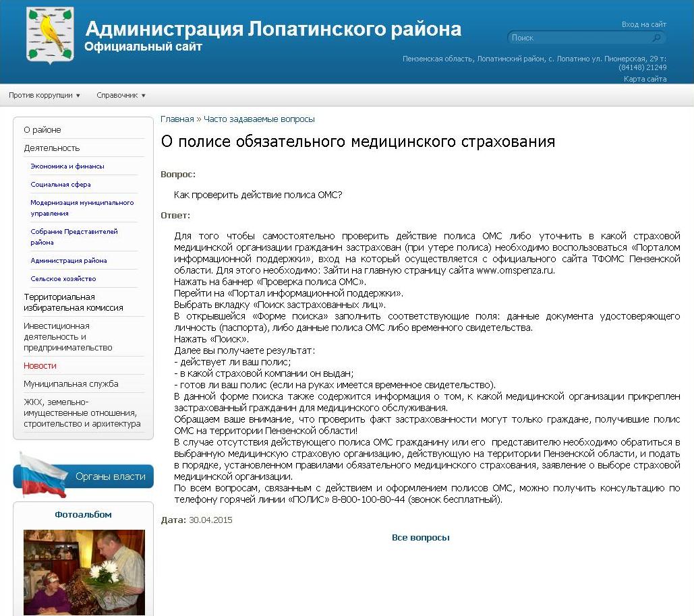Viewport: 694px width, 616px height.
Task: Open Инвестиционная деятельность и предпринимательство item
Action: tap(67, 336)
